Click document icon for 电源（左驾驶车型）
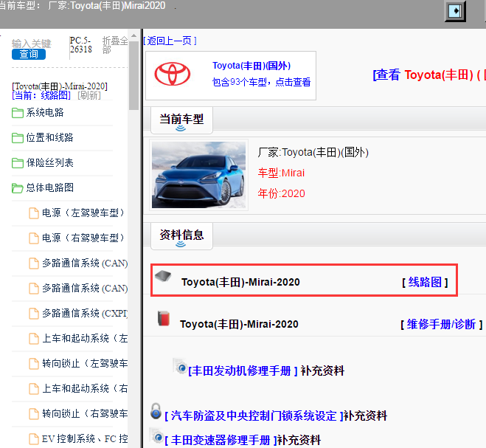 point(34,213)
